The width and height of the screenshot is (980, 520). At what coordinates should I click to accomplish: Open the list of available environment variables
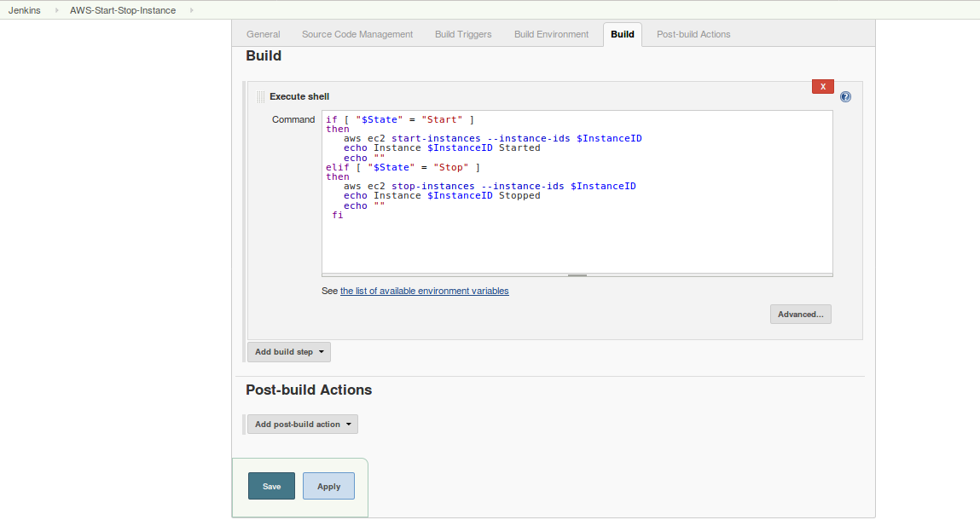424,292
